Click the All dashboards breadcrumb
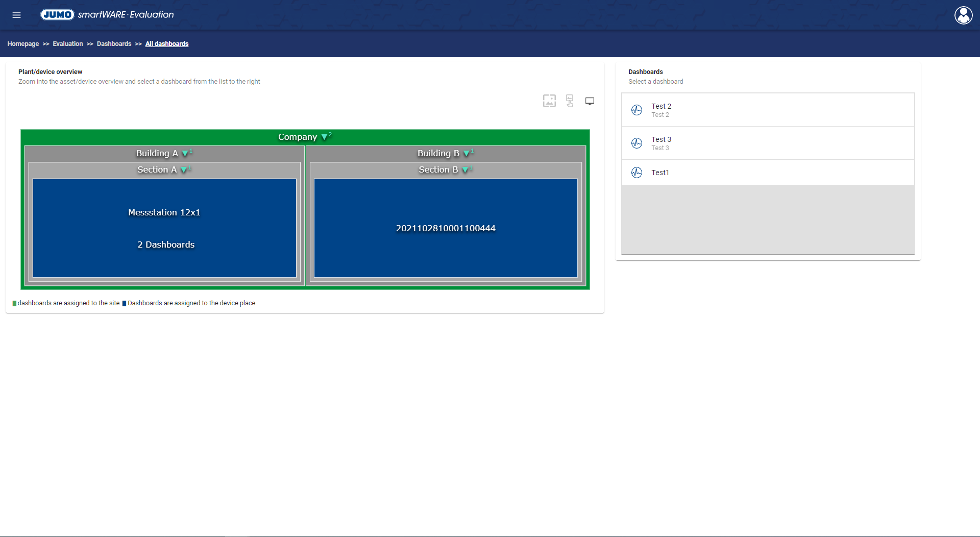This screenshot has height=537, width=980. (167, 44)
